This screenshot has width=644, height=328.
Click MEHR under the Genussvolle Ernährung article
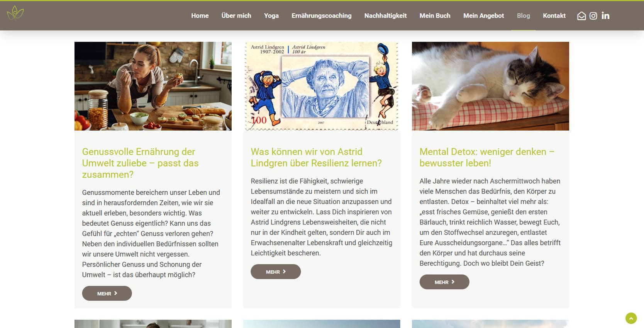(x=107, y=294)
